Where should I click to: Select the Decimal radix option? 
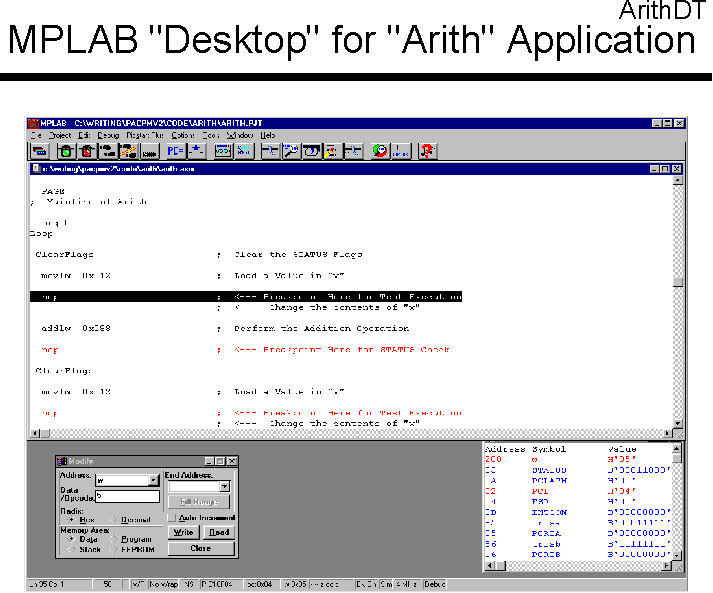[113, 519]
